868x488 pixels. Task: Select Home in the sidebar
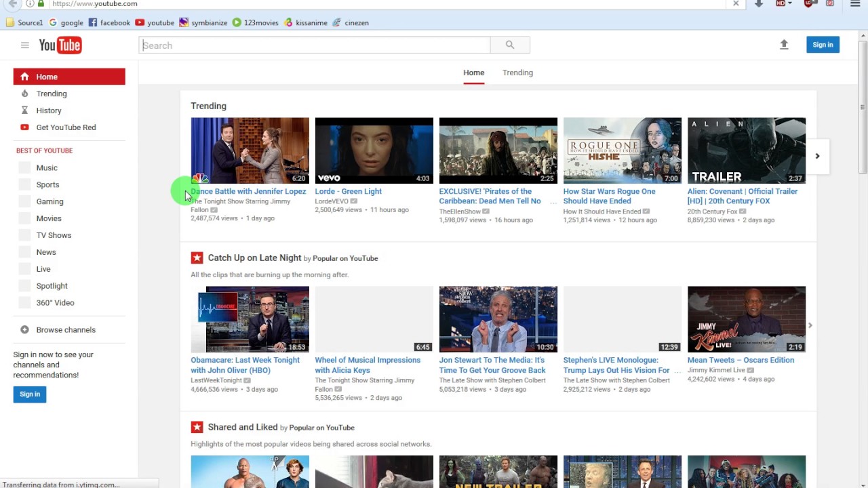pos(69,77)
